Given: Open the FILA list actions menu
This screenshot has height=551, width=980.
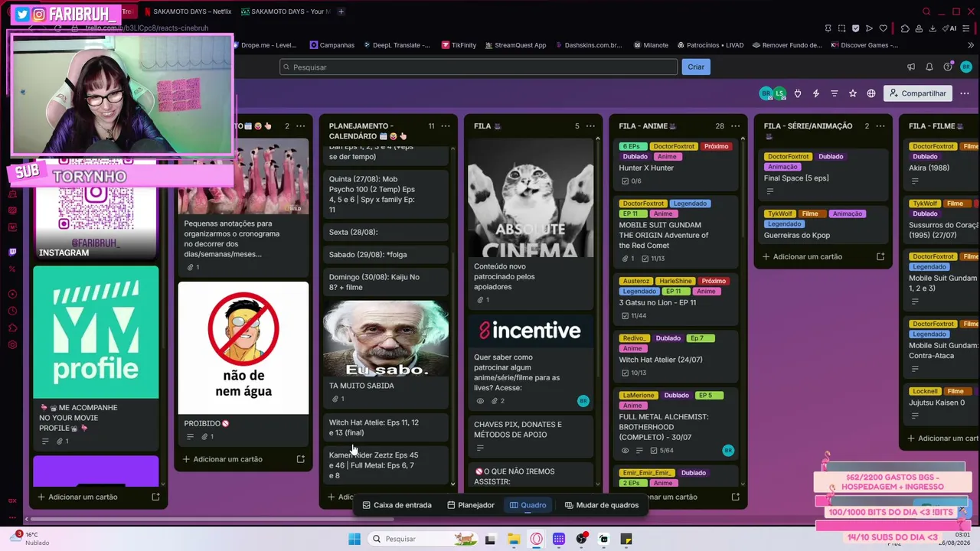Looking at the screenshot, I should [x=590, y=126].
